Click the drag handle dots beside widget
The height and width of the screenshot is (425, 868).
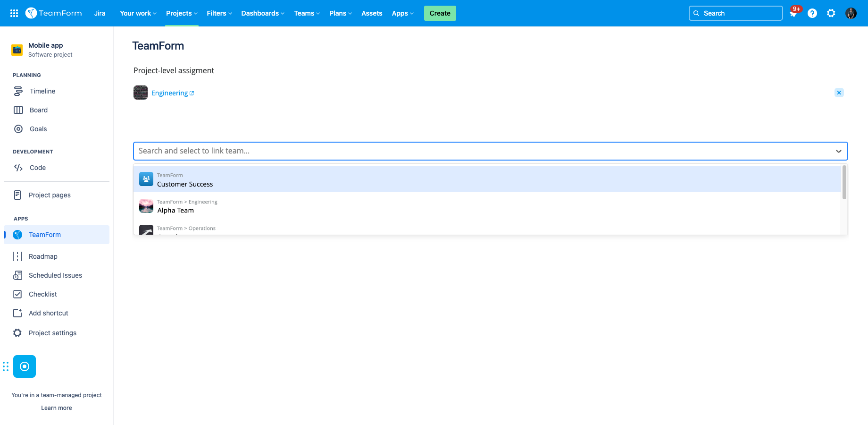pos(6,366)
